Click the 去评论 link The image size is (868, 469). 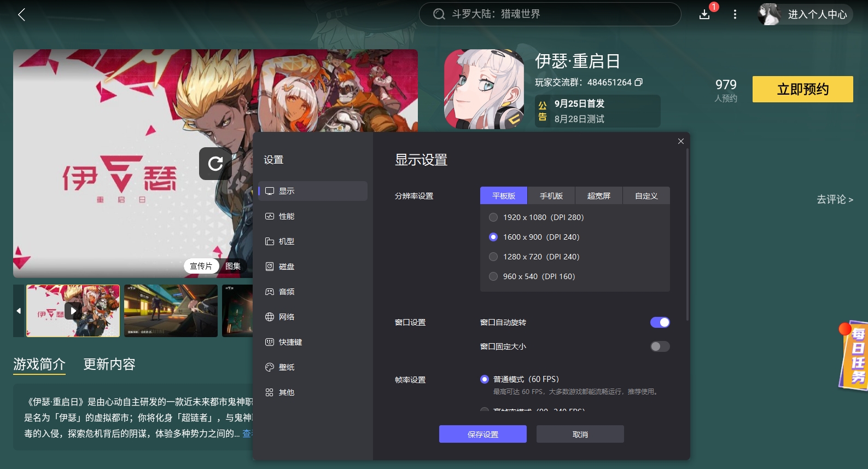point(835,200)
